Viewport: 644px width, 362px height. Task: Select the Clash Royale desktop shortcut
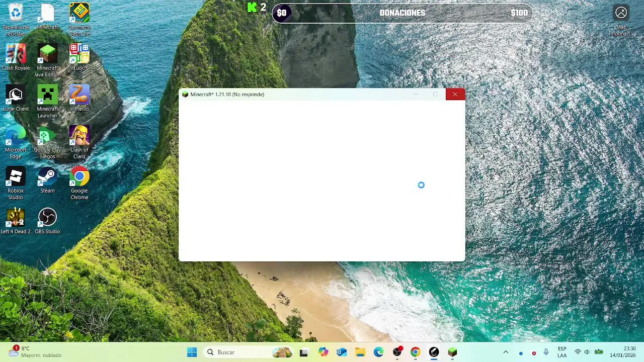coord(16,57)
